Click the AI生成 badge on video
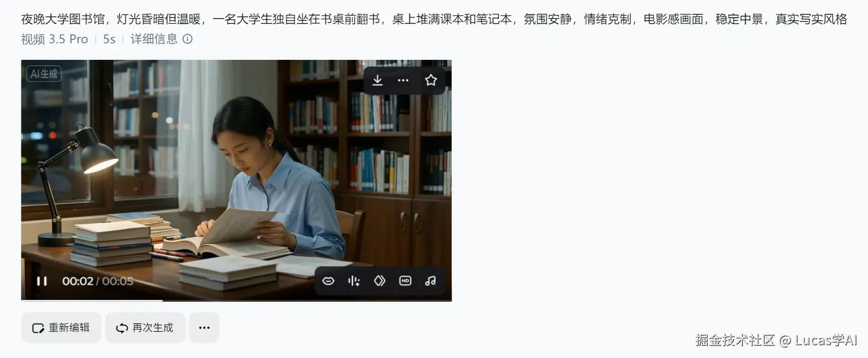 [44, 74]
